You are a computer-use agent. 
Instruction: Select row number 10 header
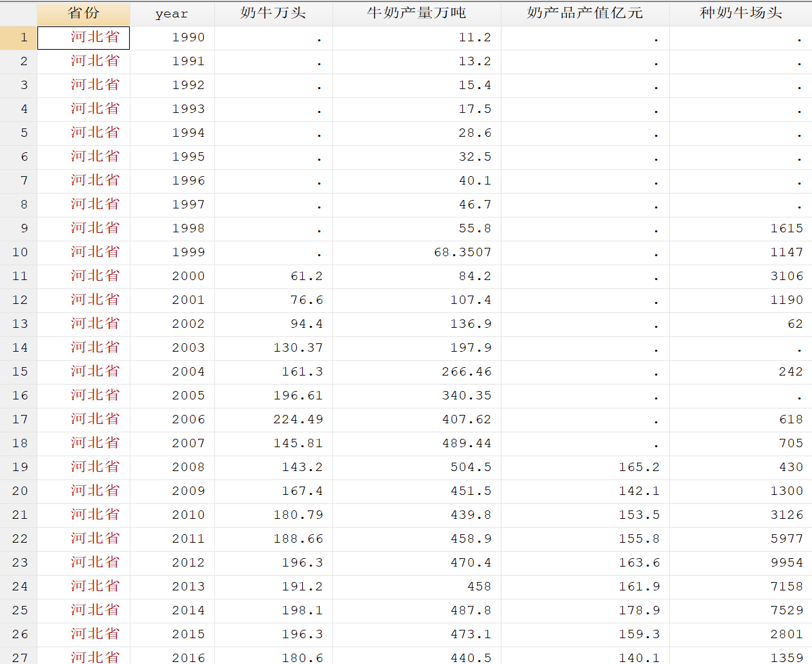(x=19, y=252)
